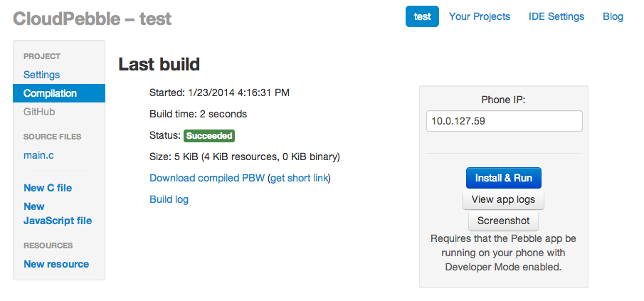
Task: Download the compiled PBW
Action: [207, 178]
